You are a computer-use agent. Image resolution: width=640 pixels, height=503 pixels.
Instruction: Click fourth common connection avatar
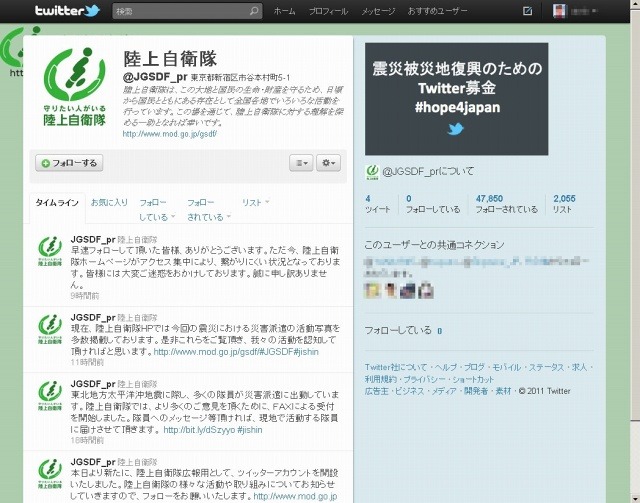pos(425,290)
